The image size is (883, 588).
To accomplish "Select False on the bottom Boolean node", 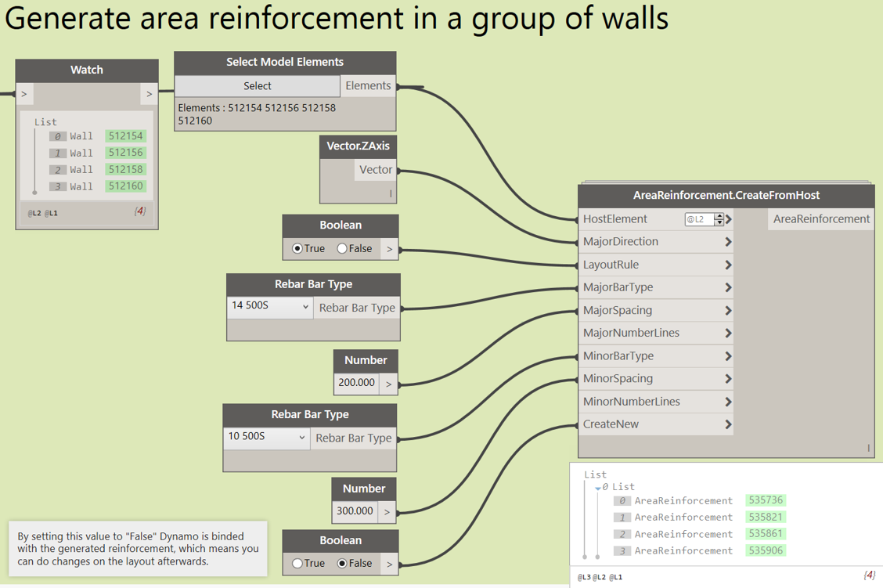I will pyautogui.click(x=343, y=563).
